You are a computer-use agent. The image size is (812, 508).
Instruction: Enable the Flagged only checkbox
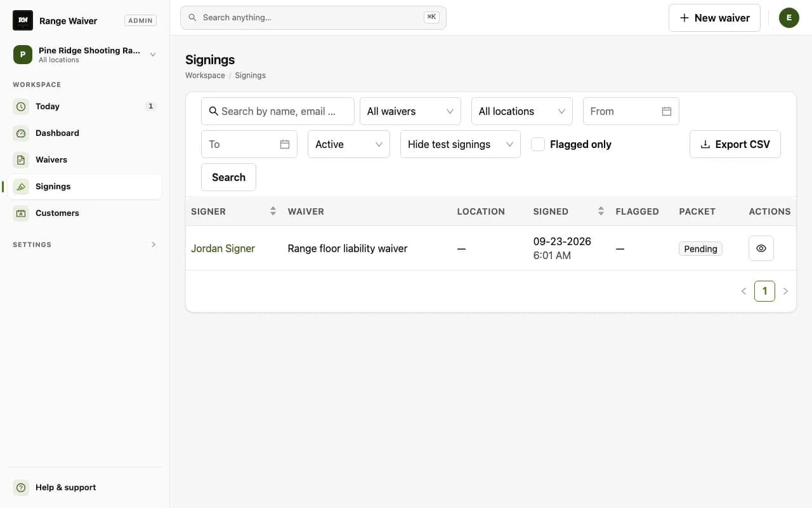click(538, 144)
